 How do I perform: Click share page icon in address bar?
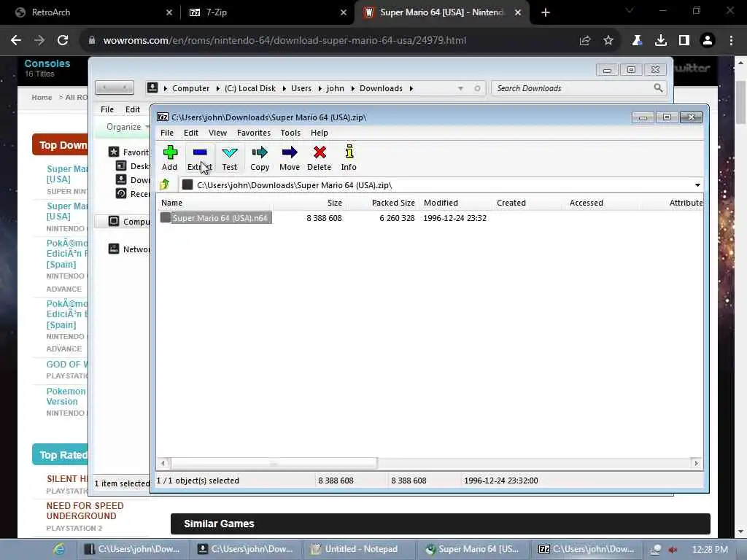585,41
